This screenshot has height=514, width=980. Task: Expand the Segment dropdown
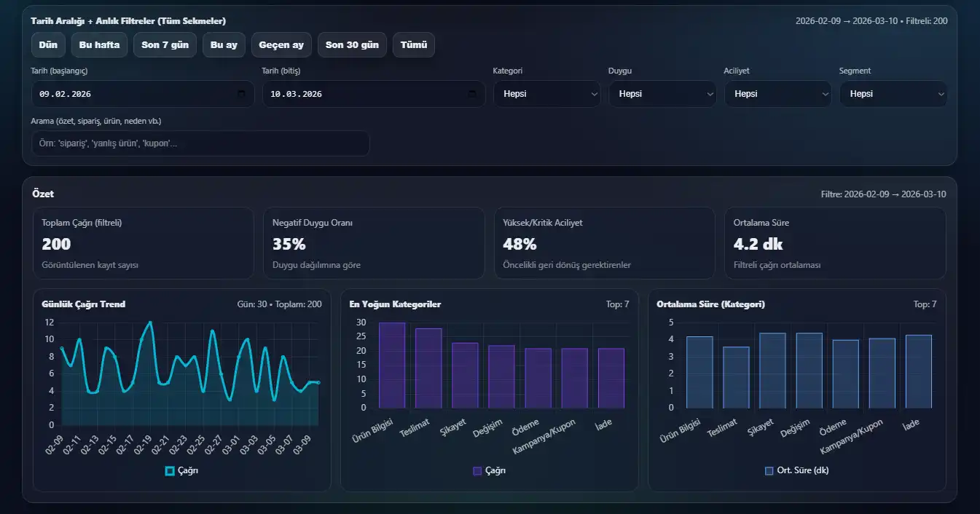(893, 94)
